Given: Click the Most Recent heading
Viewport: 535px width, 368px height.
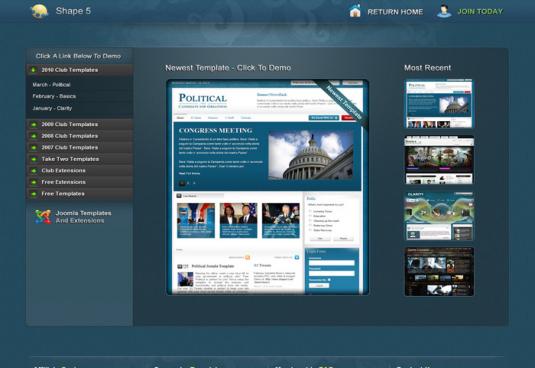Looking at the screenshot, I should [x=428, y=68].
